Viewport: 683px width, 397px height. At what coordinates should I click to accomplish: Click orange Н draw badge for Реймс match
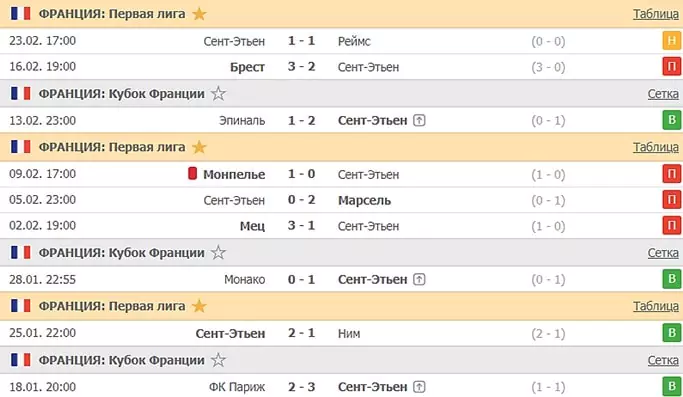pos(672,41)
